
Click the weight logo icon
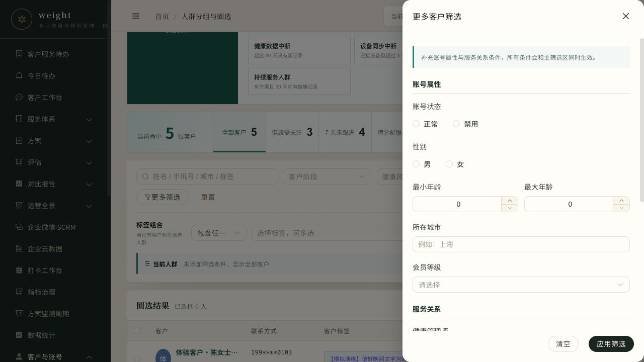click(22, 19)
